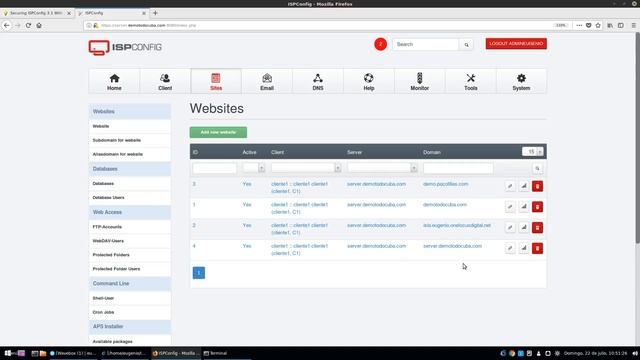The height and width of the screenshot is (360, 640).
Task: Click the ISPConfig logo
Action: 125,47
